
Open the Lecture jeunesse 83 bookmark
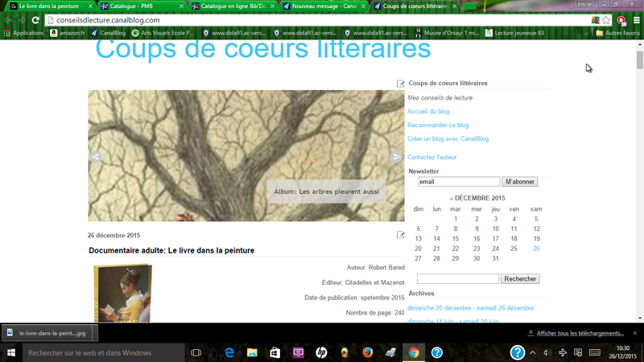pyautogui.click(x=514, y=33)
